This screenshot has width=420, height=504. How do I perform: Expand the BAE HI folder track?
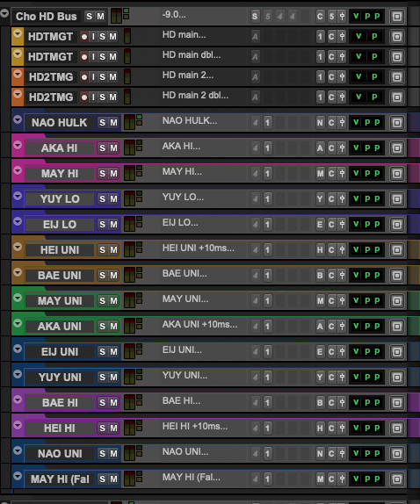click(18, 400)
